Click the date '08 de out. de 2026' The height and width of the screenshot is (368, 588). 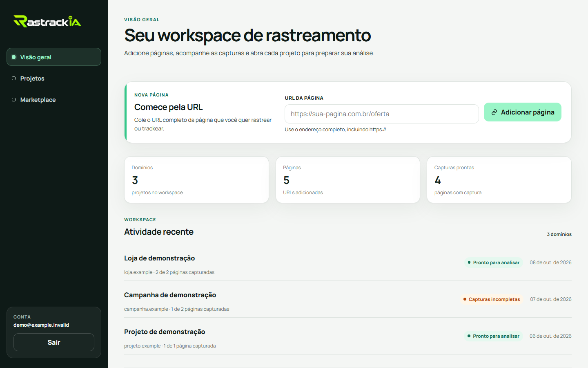click(x=550, y=263)
